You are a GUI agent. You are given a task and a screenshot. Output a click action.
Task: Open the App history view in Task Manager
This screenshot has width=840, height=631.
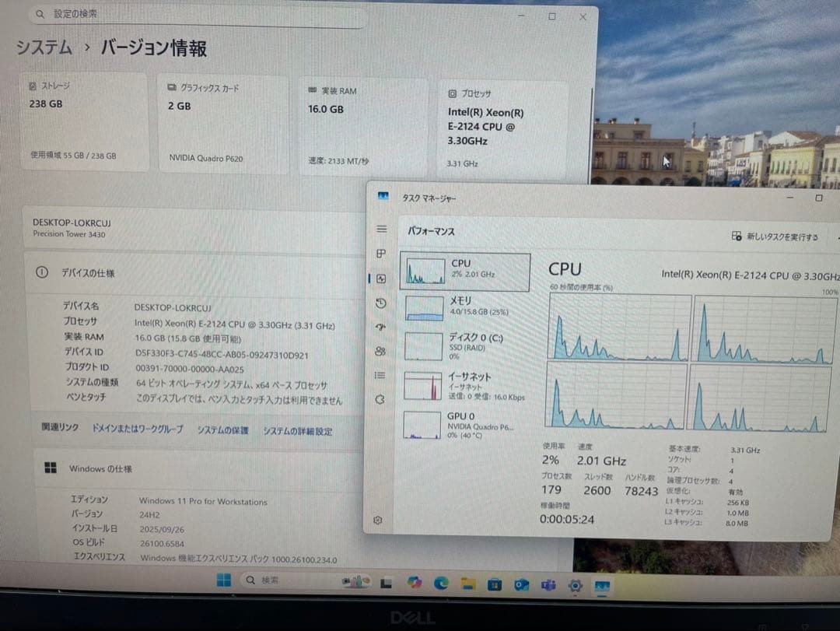point(380,303)
